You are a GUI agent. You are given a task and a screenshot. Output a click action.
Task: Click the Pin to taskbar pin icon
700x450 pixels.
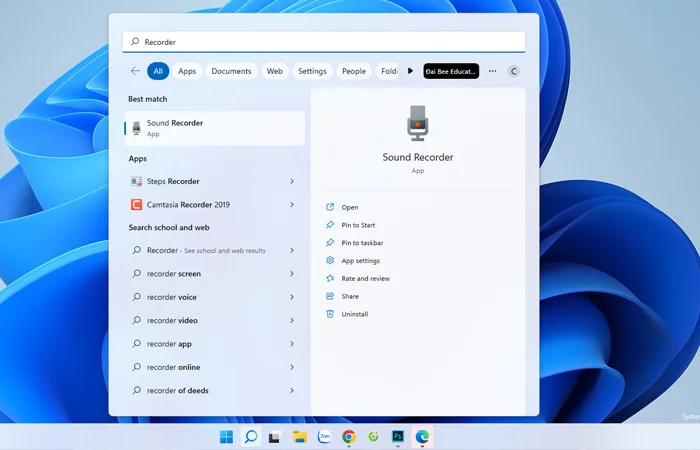tap(330, 242)
